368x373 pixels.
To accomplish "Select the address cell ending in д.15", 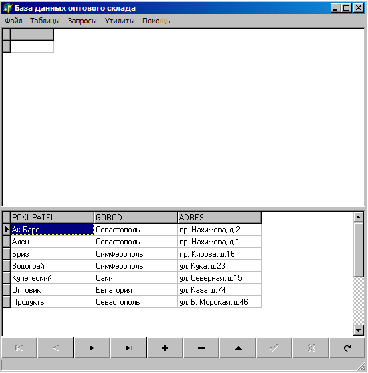I will coord(220,278).
